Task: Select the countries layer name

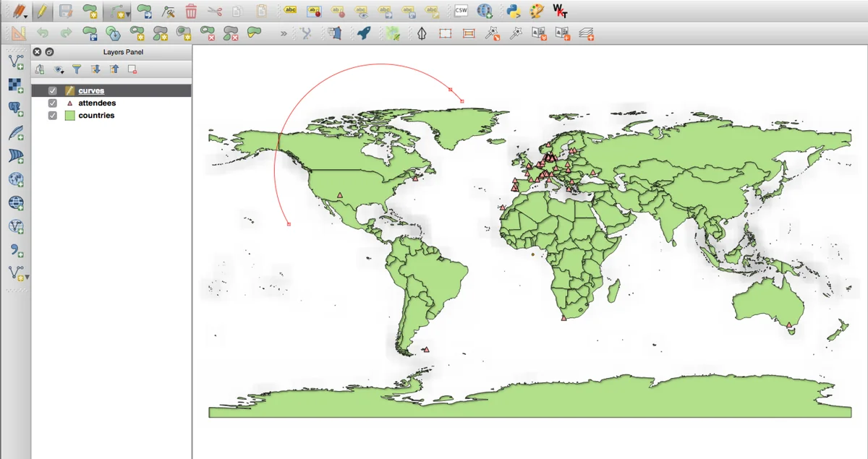Action: 96,116
